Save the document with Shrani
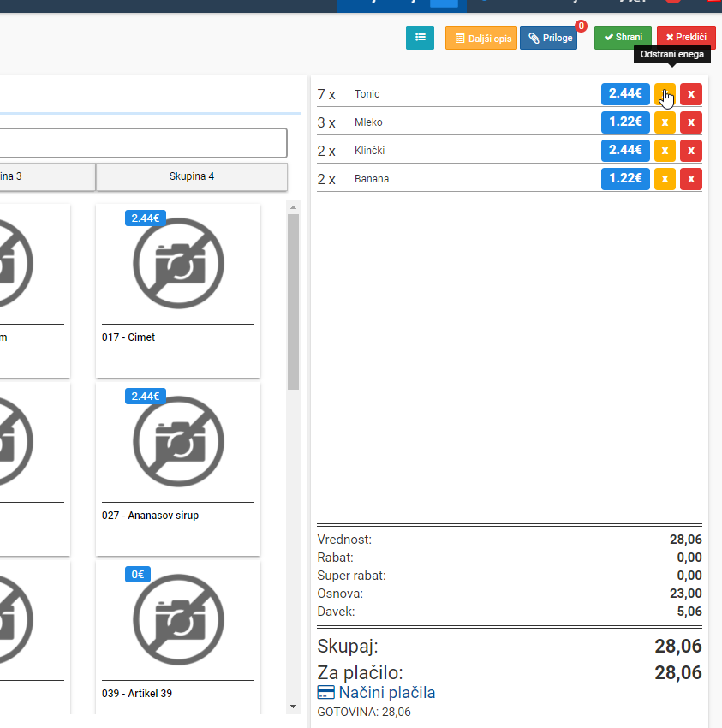 coord(624,38)
